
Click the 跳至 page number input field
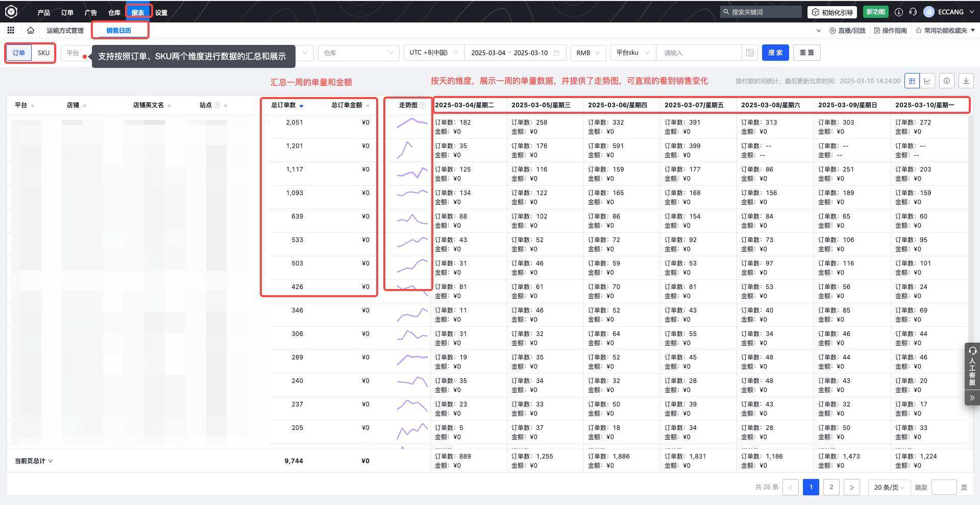[944, 487]
